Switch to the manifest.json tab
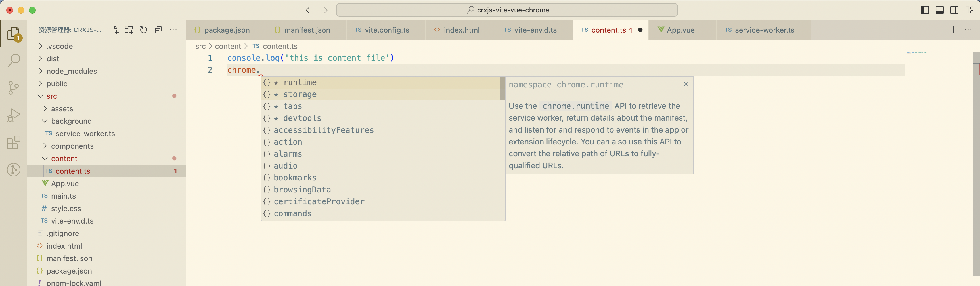The height and width of the screenshot is (286, 980). point(306,30)
